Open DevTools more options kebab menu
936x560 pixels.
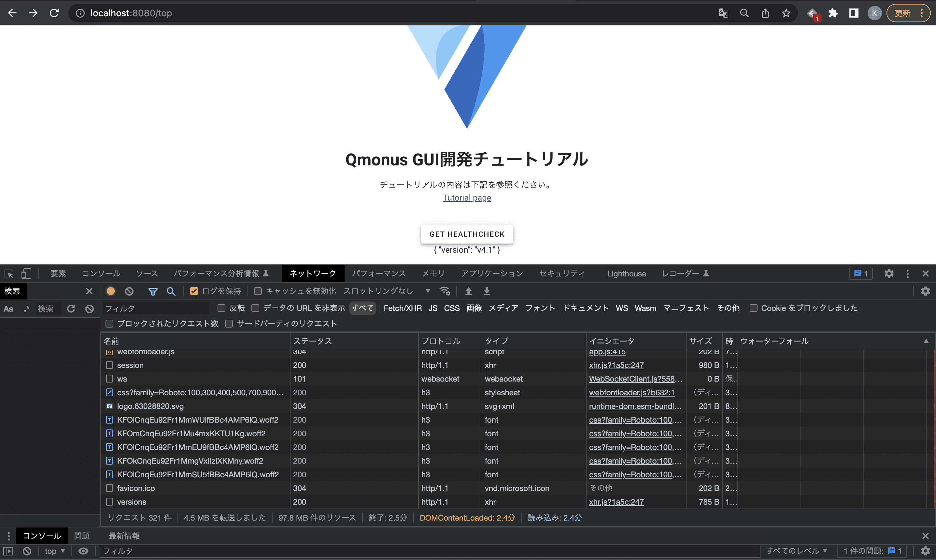[908, 273]
